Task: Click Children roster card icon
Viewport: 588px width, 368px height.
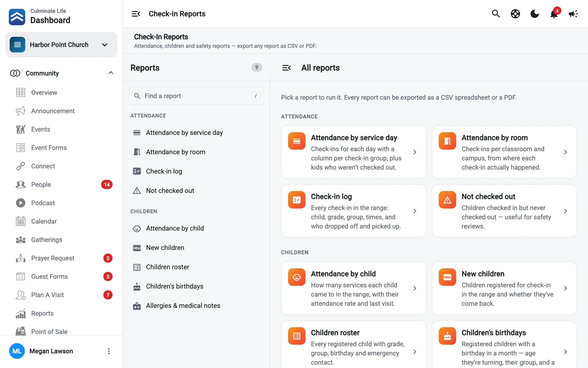Action: (x=296, y=336)
